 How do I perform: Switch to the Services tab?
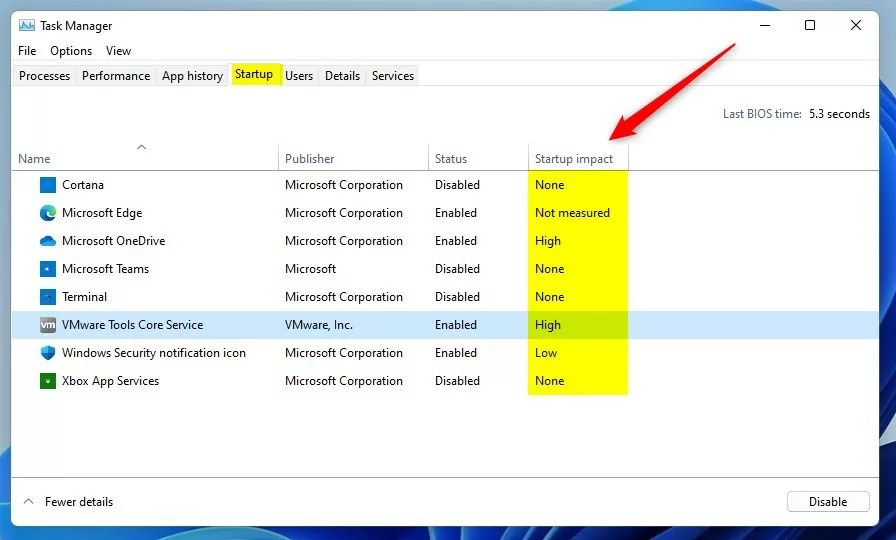click(x=393, y=75)
